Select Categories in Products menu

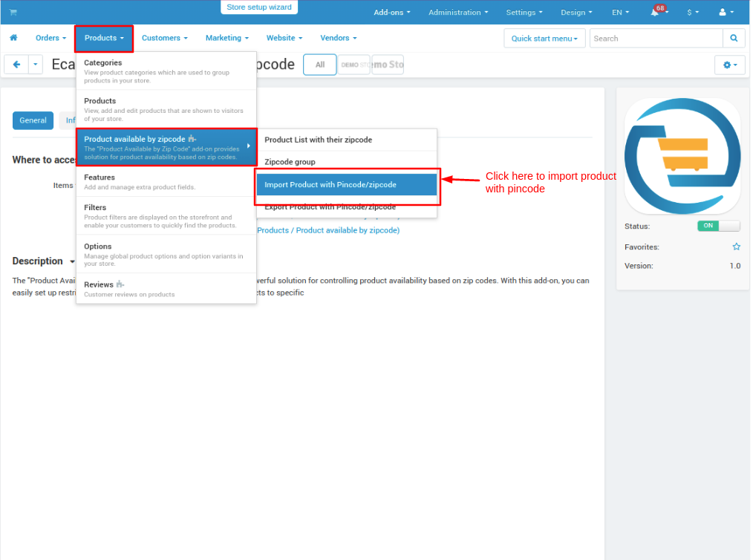pos(166,71)
